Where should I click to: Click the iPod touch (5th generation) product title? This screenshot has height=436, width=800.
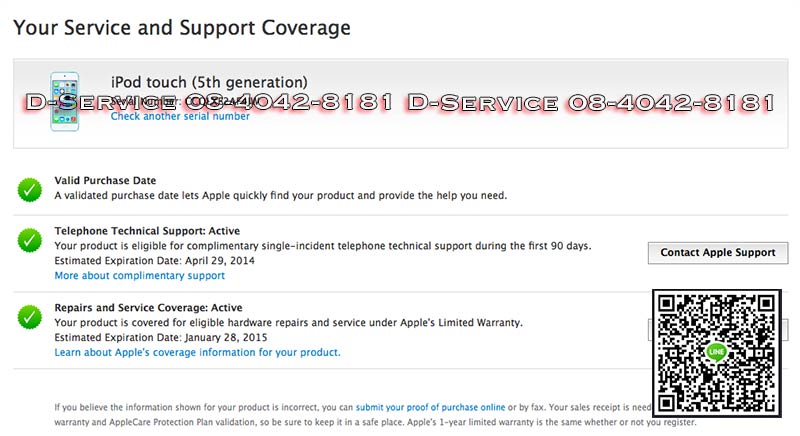tap(209, 82)
